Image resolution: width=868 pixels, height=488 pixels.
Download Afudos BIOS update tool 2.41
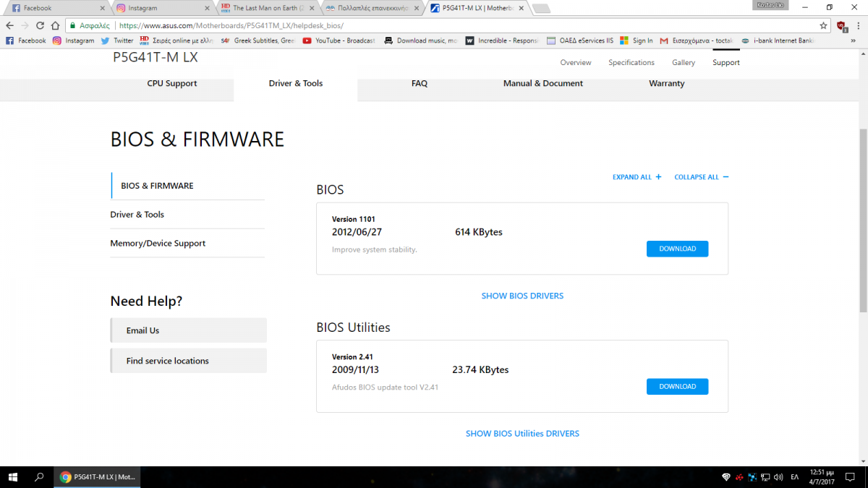[678, 387]
